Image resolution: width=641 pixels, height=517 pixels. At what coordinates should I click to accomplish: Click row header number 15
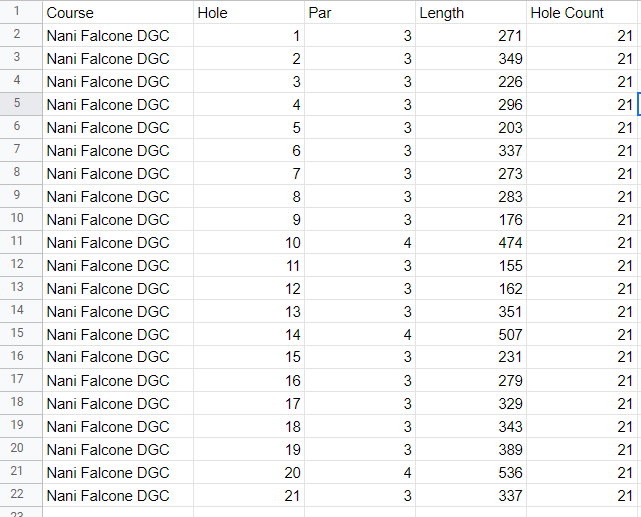point(16,334)
